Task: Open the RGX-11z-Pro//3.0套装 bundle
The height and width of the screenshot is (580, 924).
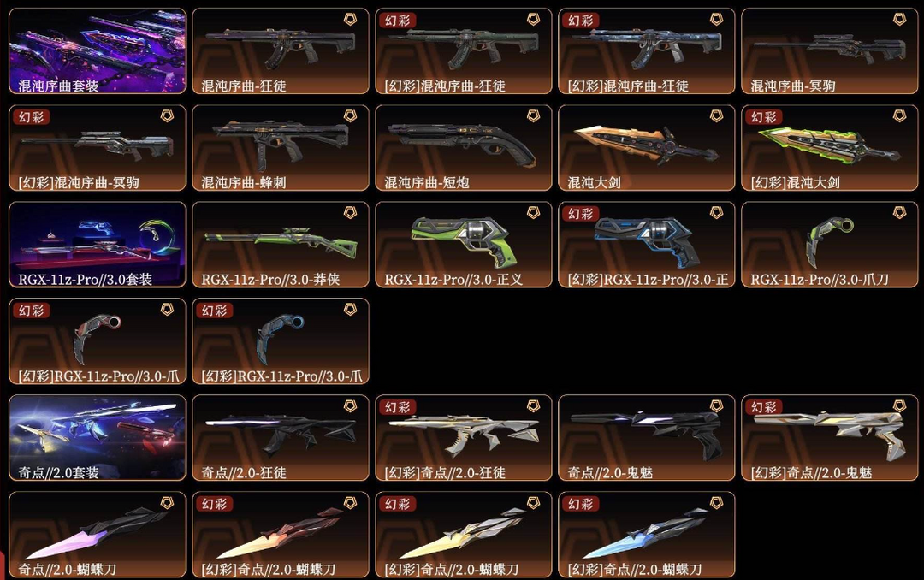Action: click(98, 245)
